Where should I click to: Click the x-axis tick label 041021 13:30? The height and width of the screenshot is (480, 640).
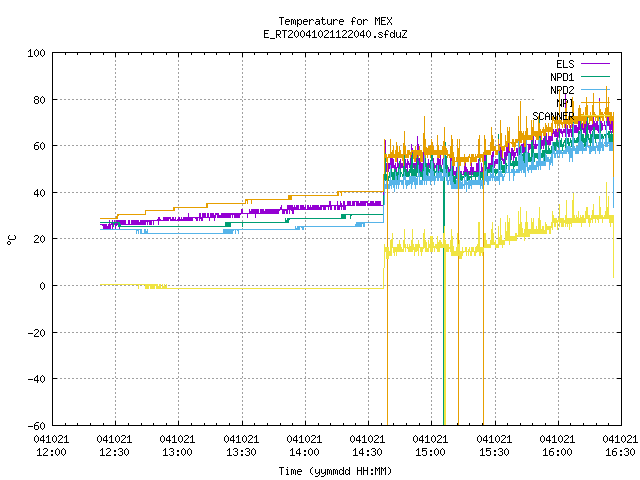pos(241,446)
